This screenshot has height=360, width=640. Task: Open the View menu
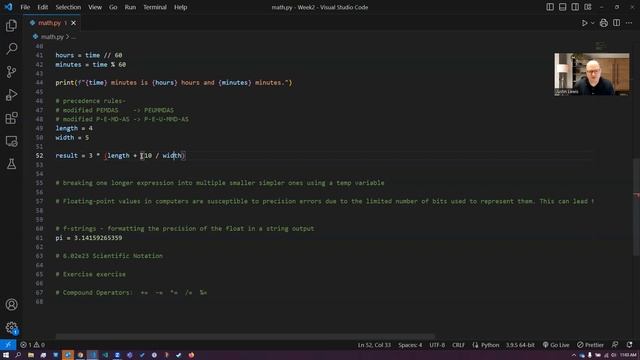[95, 7]
